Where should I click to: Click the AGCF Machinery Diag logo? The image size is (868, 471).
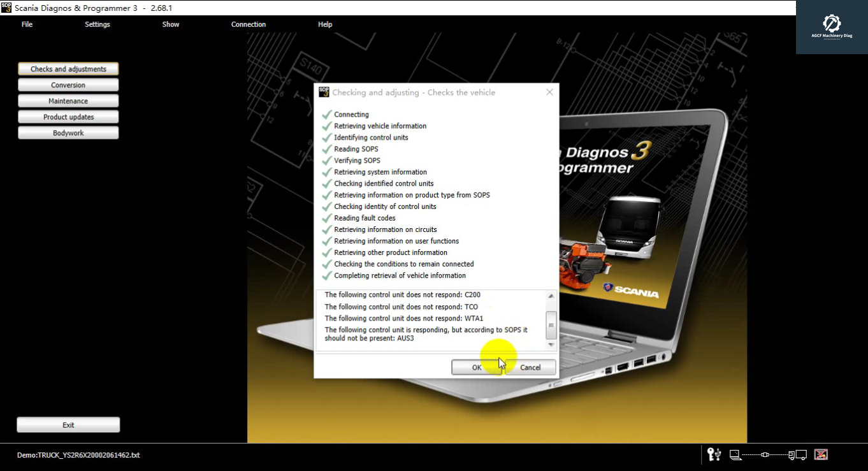tap(831, 27)
